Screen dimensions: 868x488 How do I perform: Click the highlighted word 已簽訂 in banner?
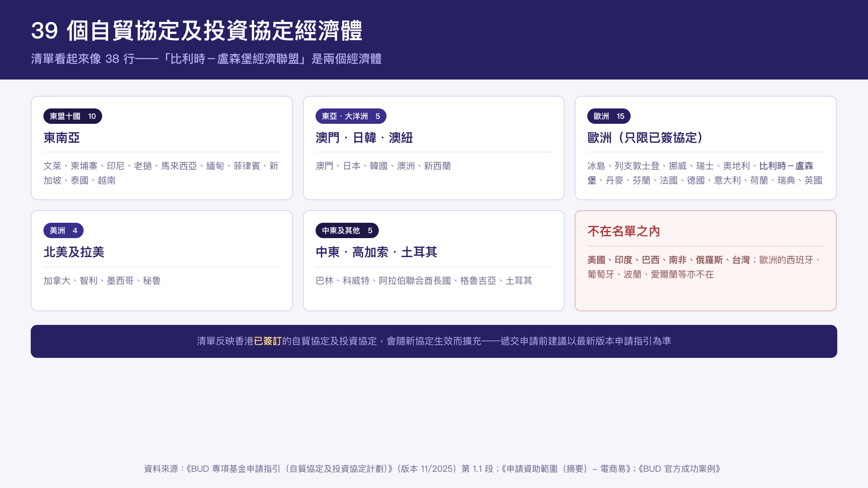pos(268,341)
